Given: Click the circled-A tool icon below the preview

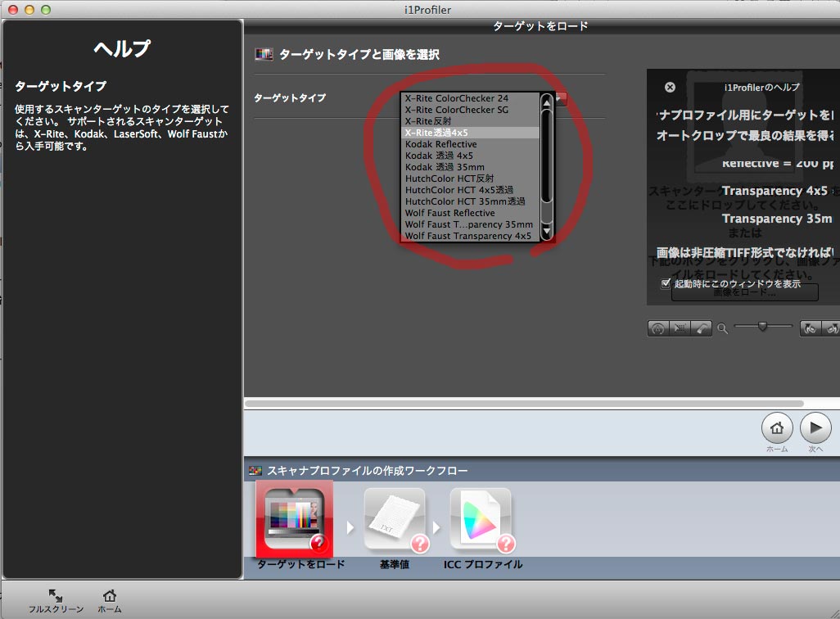Looking at the screenshot, I should point(658,328).
